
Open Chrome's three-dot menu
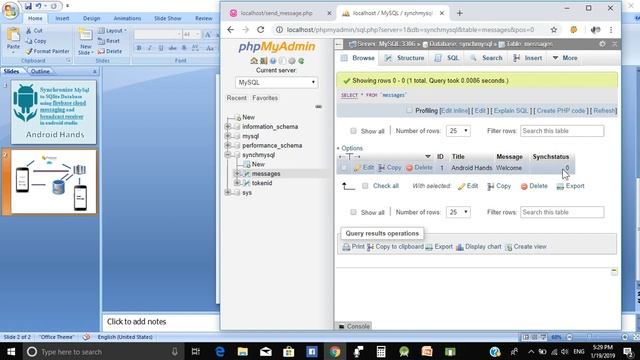coord(611,30)
